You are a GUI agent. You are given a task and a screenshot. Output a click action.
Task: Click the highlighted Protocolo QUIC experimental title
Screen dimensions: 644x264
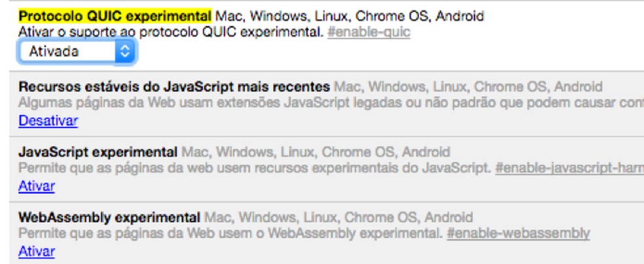click(115, 16)
